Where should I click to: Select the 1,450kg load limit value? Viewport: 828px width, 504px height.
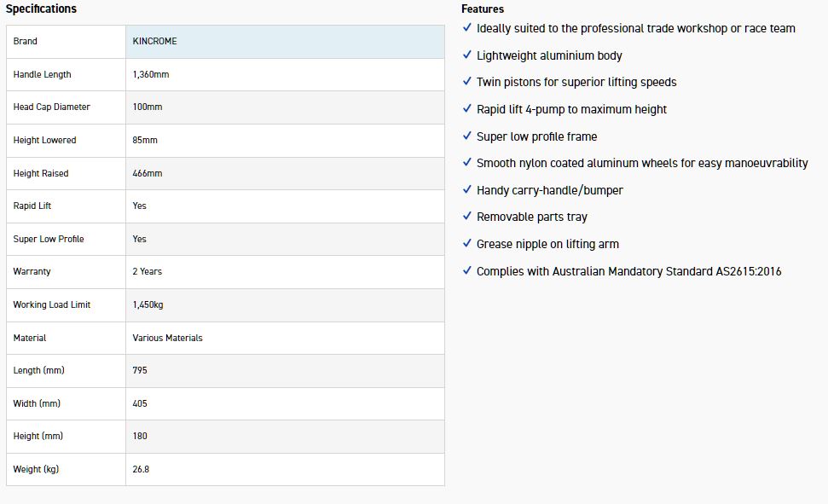tap(148, 304)
